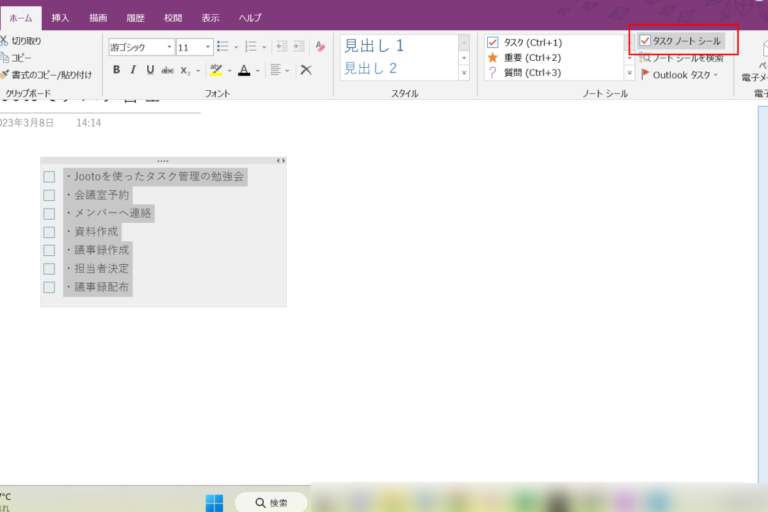Click the note container top grip handle
768x512 pixels.
click(163, 161)
